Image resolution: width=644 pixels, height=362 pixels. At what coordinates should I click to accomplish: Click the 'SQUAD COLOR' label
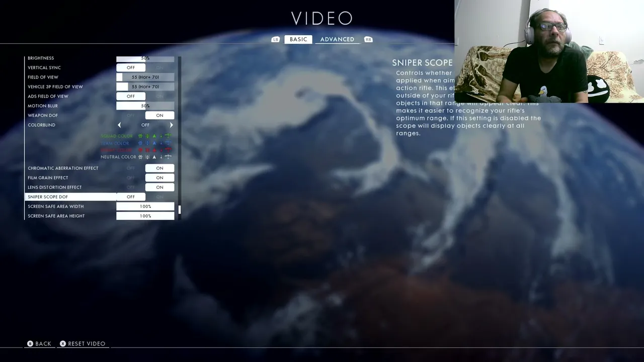point(117,136)
